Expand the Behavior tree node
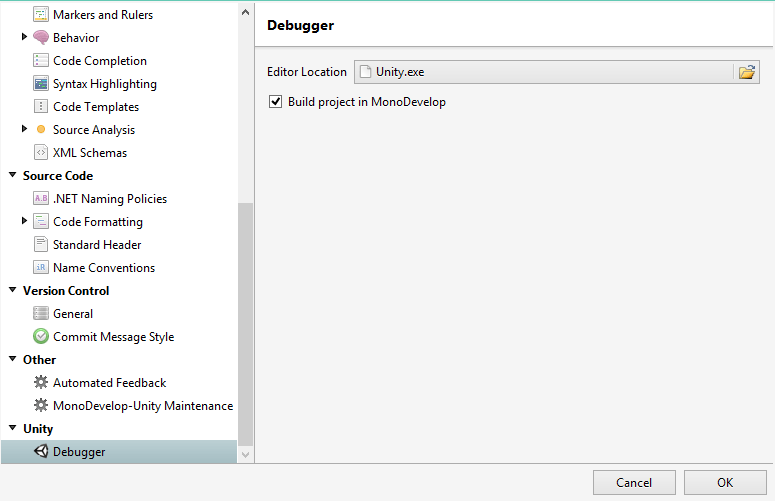The image size is (775, 501). pyautogui.click(x=25, y=37)
